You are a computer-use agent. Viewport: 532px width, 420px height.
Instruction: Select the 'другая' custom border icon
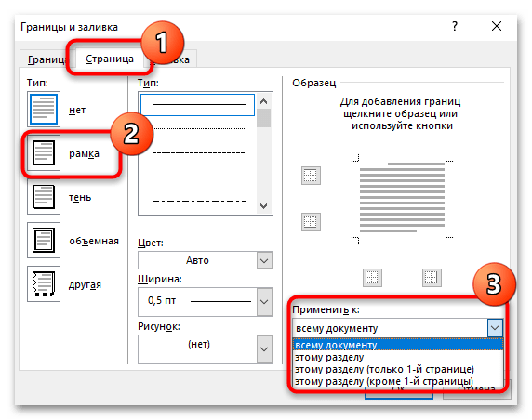click(44, 283)
